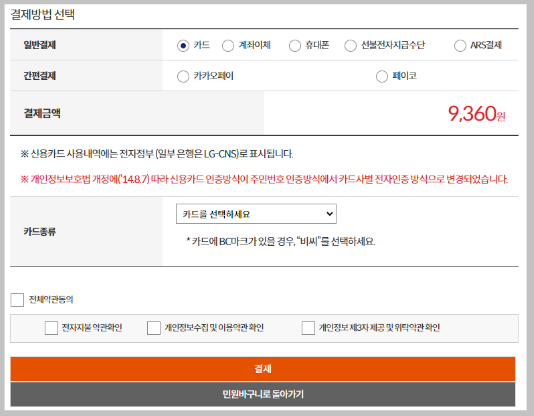Click the BC마크 note under card dropdown
The image size is (534, 416).
[281, 242]
